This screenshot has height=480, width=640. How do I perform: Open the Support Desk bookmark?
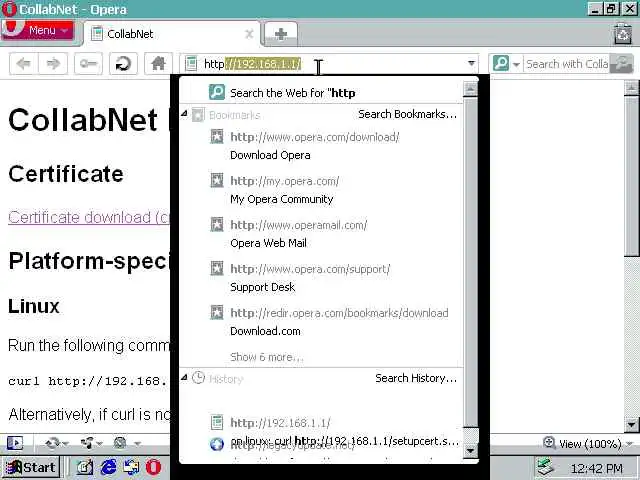[321, 278]
